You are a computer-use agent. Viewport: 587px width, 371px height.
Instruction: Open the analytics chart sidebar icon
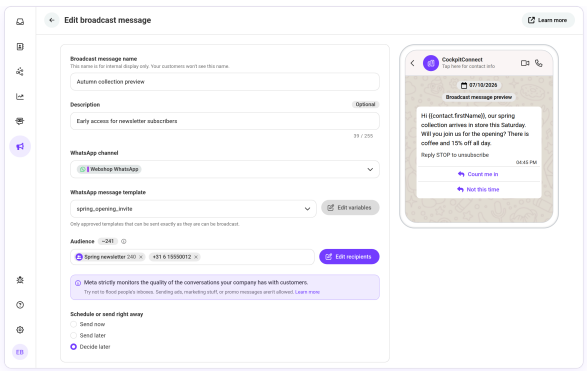[x=20, y=97]
